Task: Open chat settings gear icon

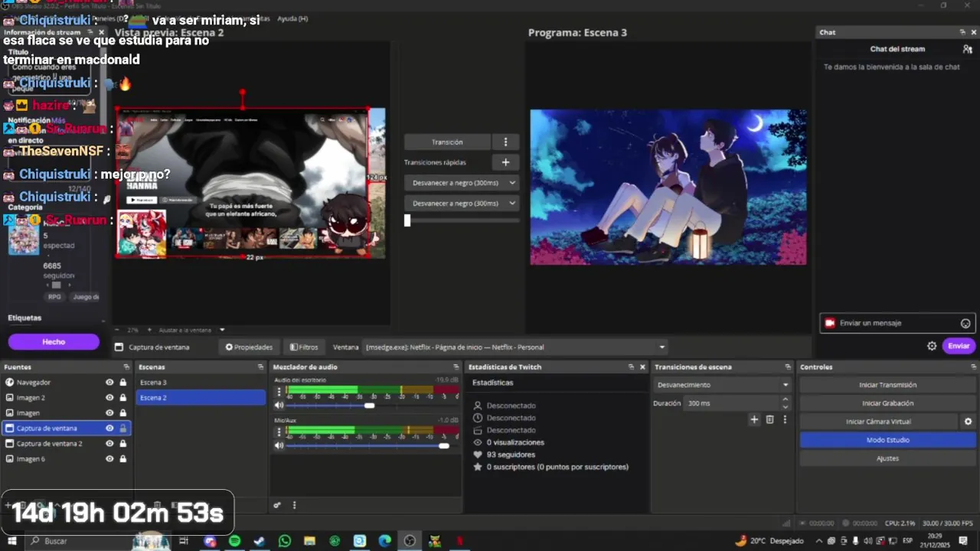Action: pyautogui.click(x=932, y=346)
